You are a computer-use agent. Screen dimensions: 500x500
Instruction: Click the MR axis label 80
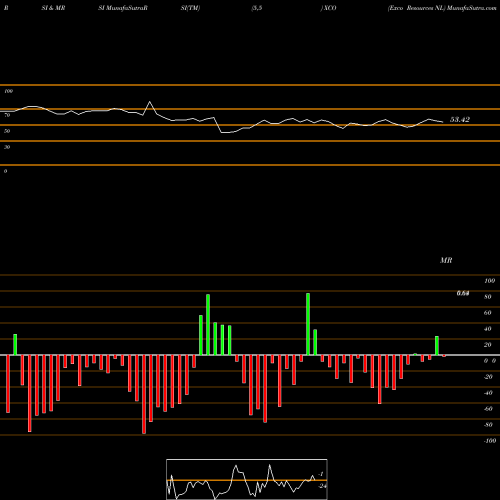pyautogui.click(x=488, y=297)
